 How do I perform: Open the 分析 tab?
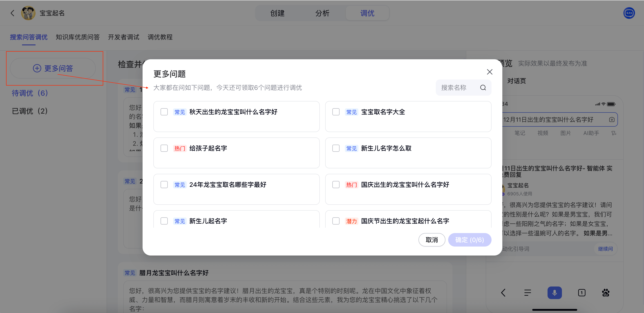tap(322, 13)
